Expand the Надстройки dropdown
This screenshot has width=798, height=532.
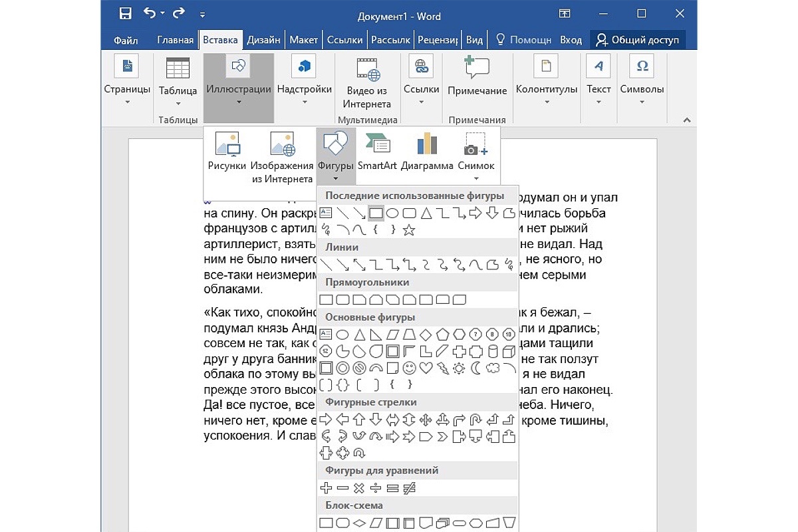(x=305, y=80)
